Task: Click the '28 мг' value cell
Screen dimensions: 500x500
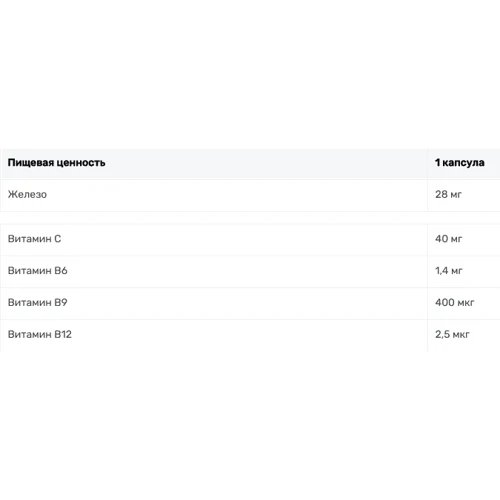Action: click(x=464, y=195)
